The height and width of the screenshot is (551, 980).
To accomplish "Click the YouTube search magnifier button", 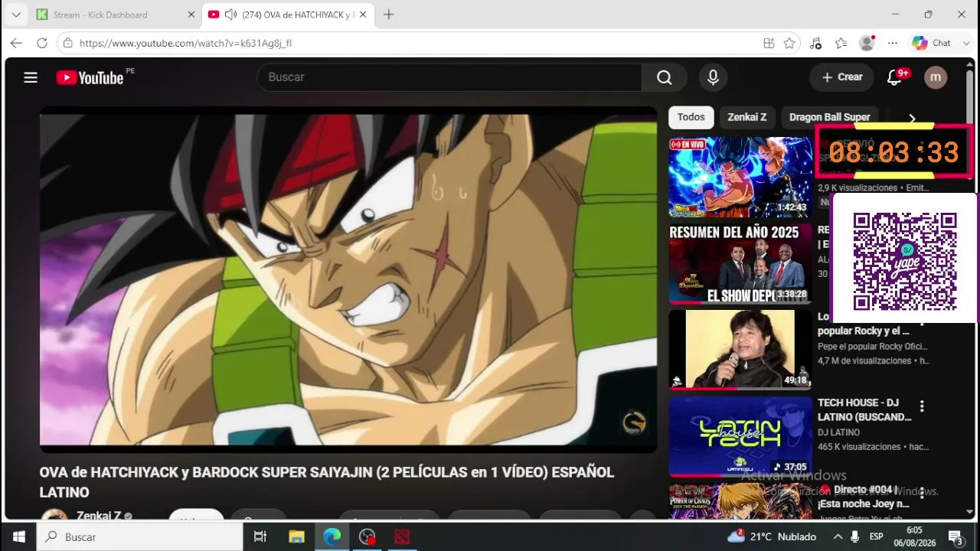I will click(664, 77).
